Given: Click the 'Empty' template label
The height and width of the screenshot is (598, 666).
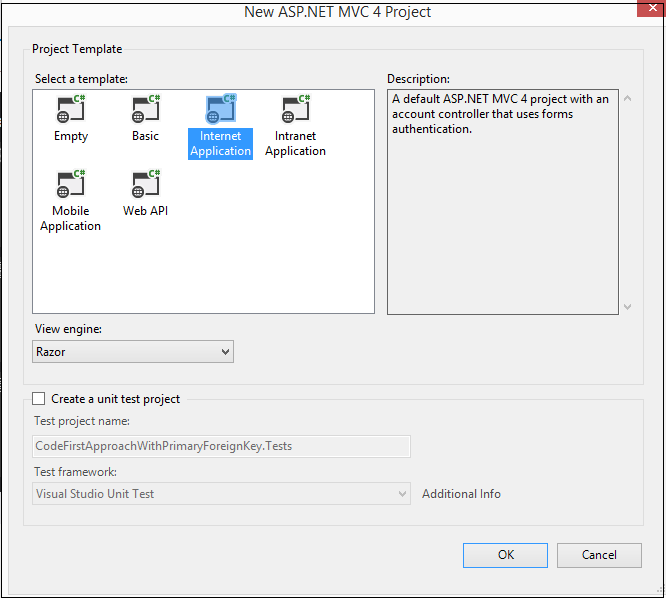Looking at the screenshot, I should pos(71,136).
